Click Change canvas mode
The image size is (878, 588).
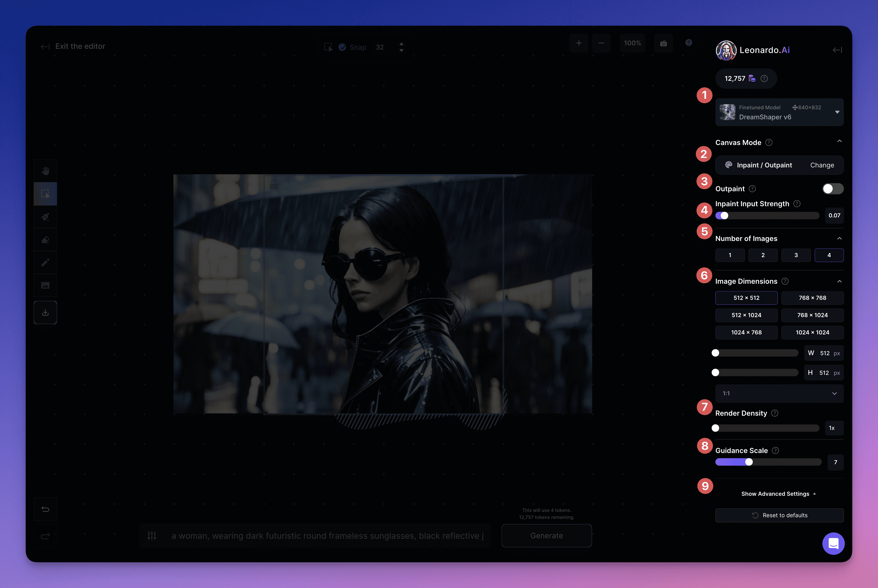coord(822,165)
